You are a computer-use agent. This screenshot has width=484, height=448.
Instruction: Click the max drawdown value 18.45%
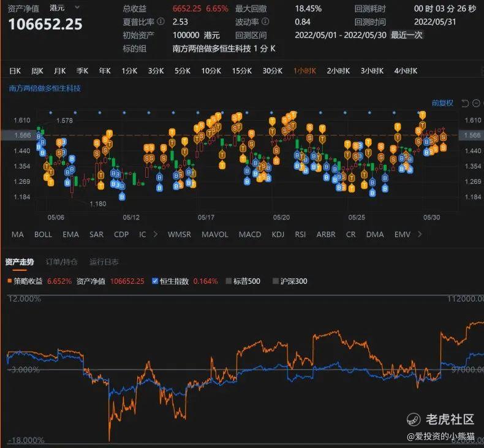point(308,9)
